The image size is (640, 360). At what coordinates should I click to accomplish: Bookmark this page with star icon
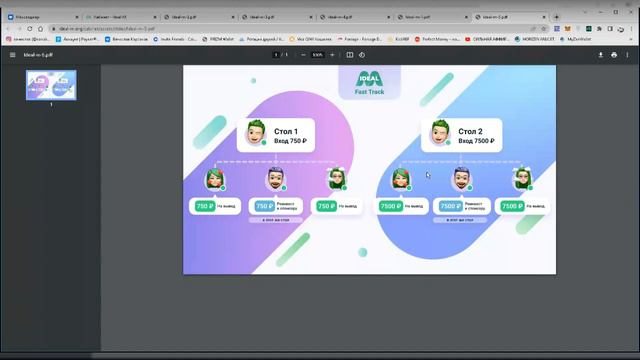click(543, 29)
